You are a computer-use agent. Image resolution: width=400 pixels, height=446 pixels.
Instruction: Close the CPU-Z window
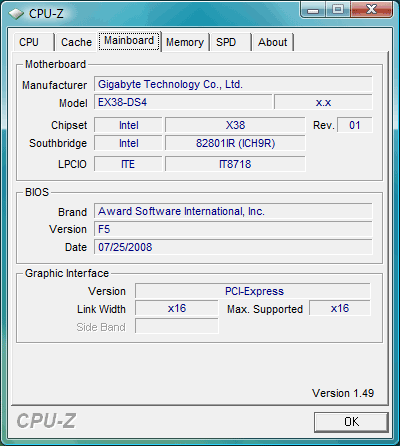371,9
